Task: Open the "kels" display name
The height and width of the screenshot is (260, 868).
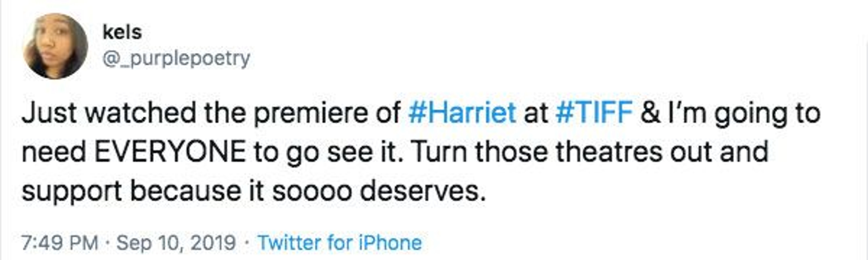Action: 122,33
